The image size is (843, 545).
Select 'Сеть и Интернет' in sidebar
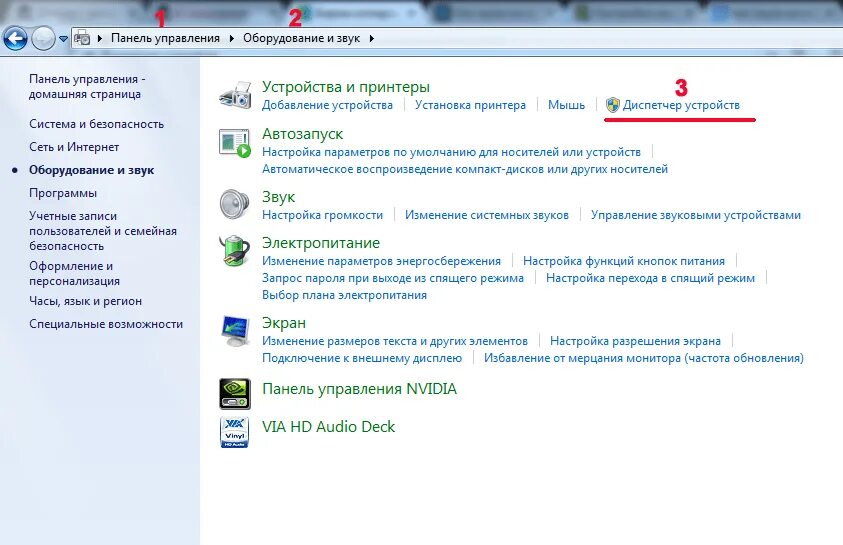[x=74, y=147]
